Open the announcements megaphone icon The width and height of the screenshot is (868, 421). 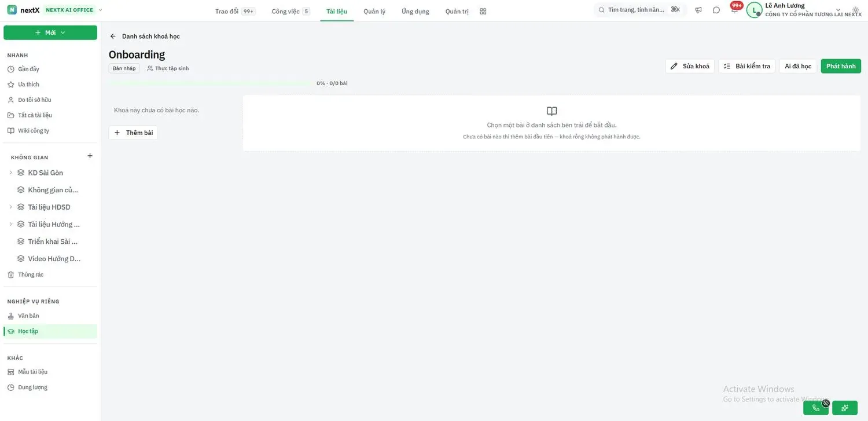point(698,10)
